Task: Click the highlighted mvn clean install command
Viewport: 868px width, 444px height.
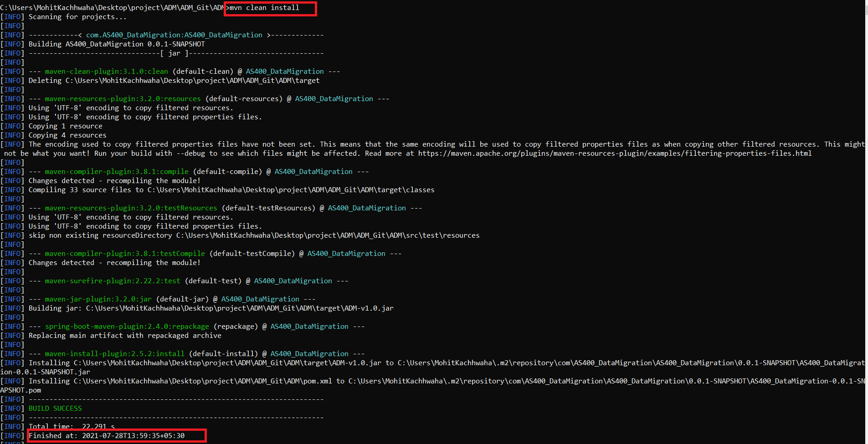Action: coord(269,8)
